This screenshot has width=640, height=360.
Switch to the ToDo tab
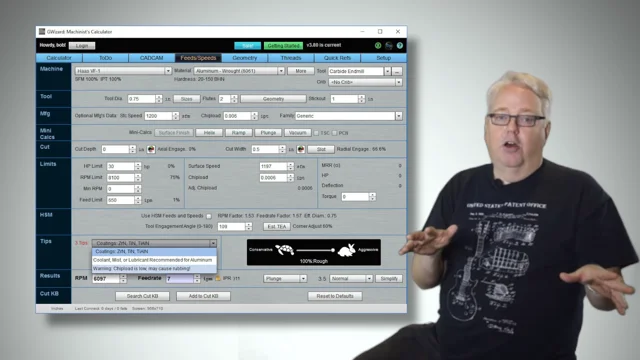point(105,58)
